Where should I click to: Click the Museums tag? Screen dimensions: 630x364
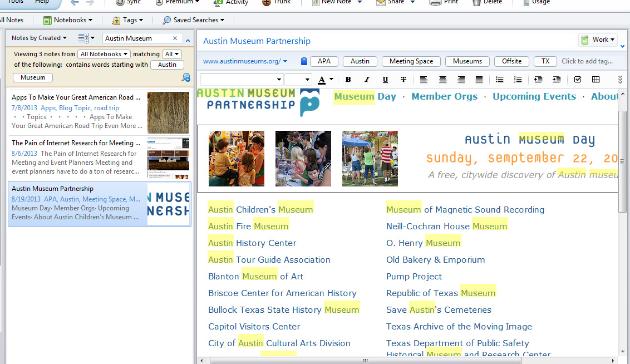tap(467, 61)
